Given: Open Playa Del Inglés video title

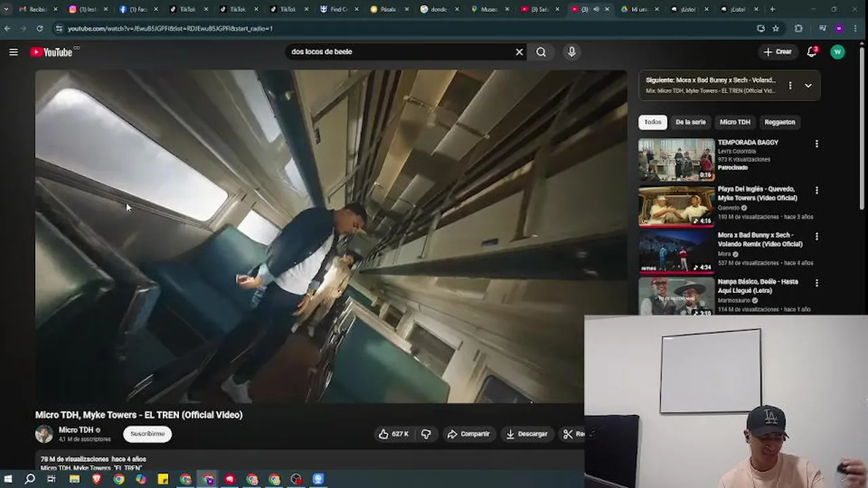Looking at the screenshot, I should (x=757, y=193).
